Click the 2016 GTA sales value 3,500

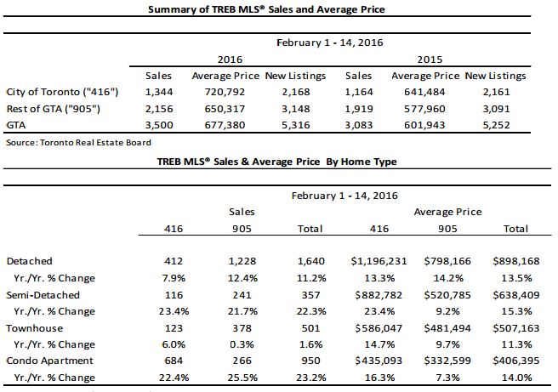(x=159, y=125)
